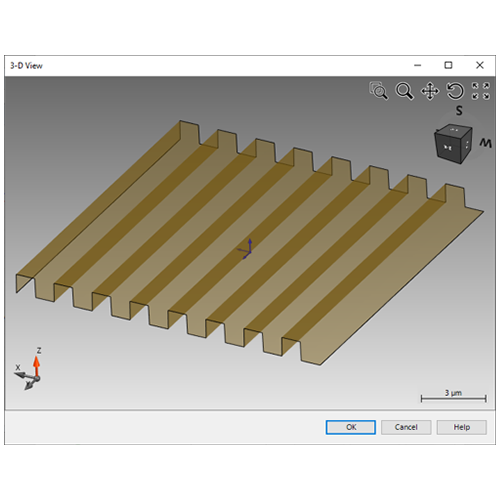Click the M label beside orientation cube
The image size is (500, 500).
coord(486,143)
